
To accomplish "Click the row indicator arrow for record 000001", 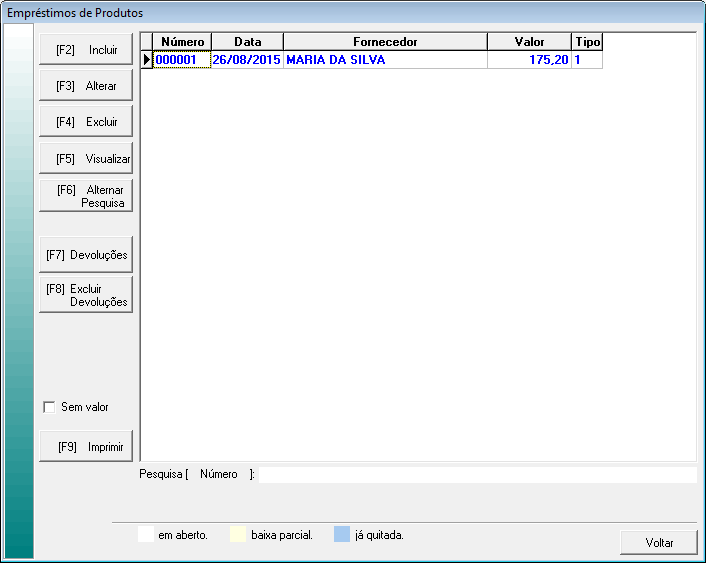I will (x=147, y=60).
